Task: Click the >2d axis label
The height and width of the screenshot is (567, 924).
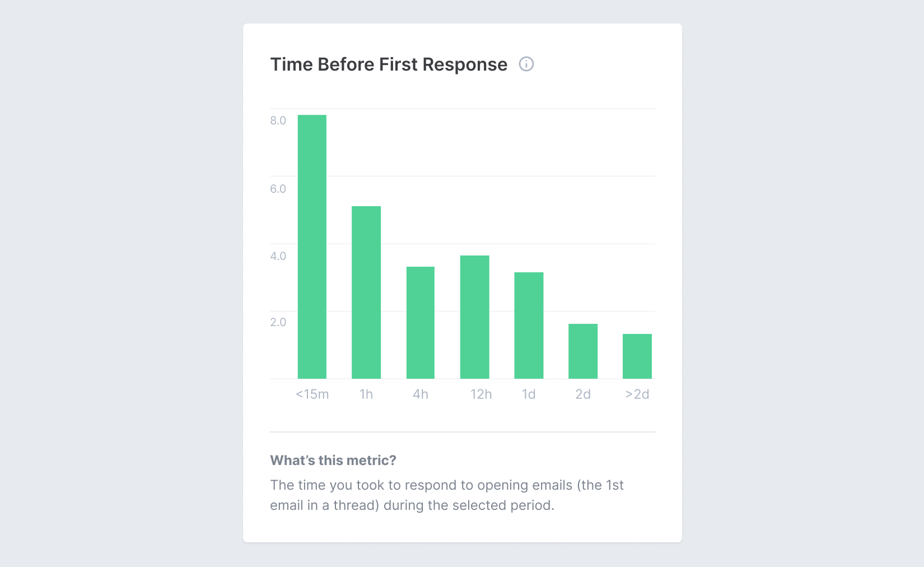Action: tap(637, 394)
